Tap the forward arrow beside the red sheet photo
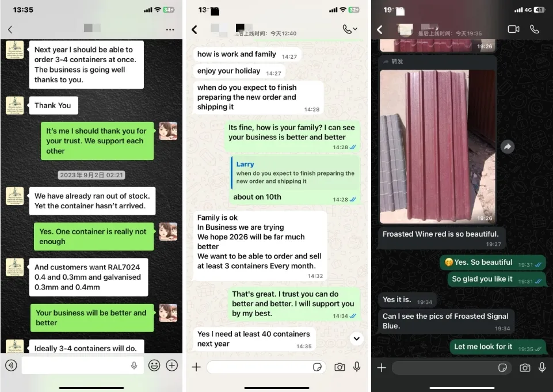The image size is (553, 392). pos(507,147)
